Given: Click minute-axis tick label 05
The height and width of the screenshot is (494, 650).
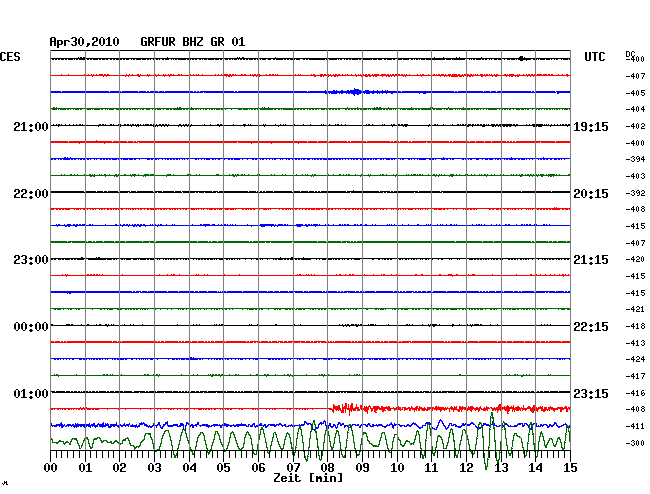Looking at the screenshot, I should (223, 467).
